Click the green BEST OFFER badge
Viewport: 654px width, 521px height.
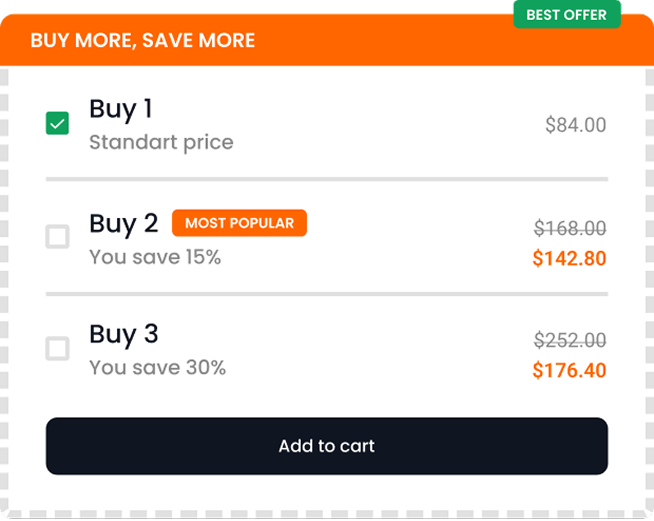pos(567,15)
